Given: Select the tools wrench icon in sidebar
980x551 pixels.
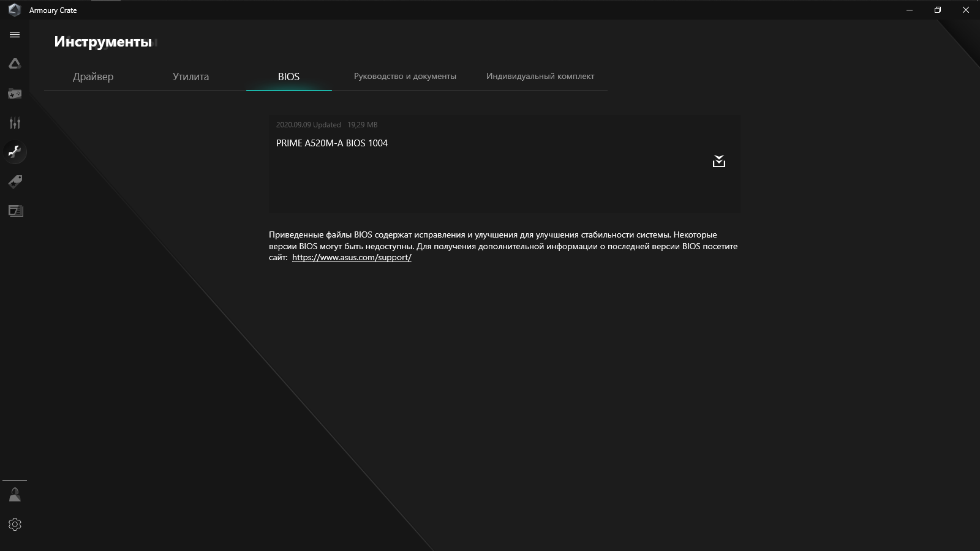Looking at the screenshot, I should coord(15,152).
